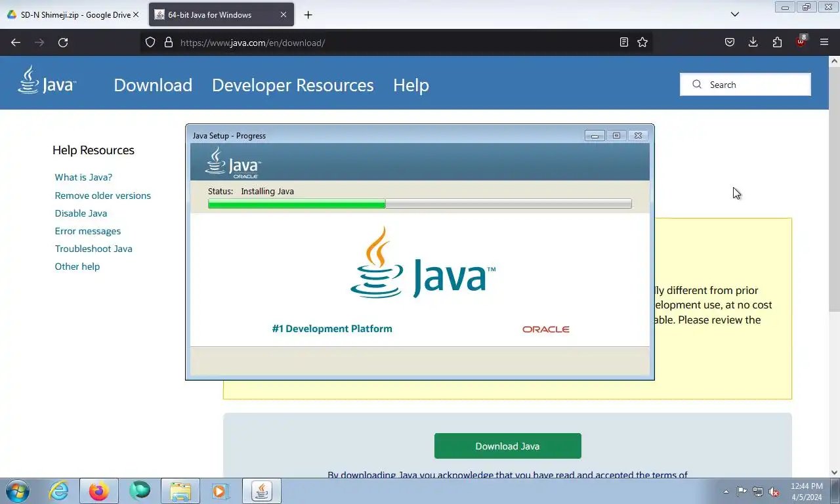The width and height of the screenshot is (840, 504).
Task: Open the Remove older versions link
Action: coord(102,196)
